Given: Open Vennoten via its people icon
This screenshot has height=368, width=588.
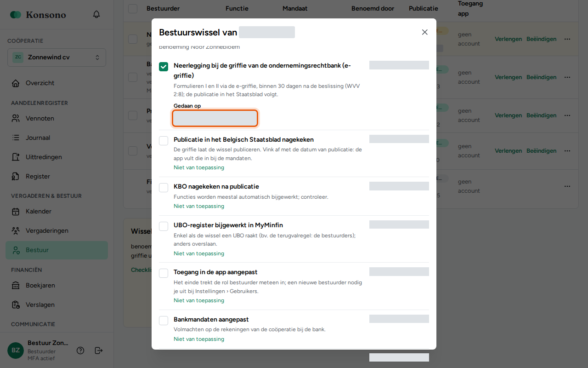Looking at the screenshot, I should (x=16, y=119).
